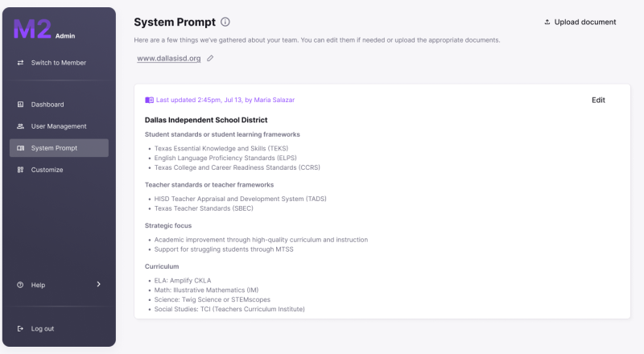Open the www.dallasisd.org link
Viewport: 644px width, 354px height.
tap(168, 59)
